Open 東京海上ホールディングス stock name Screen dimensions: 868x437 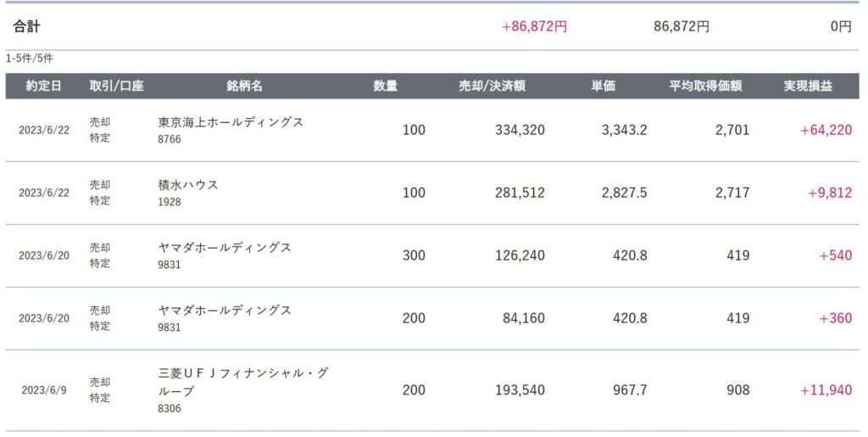(231, 122)
